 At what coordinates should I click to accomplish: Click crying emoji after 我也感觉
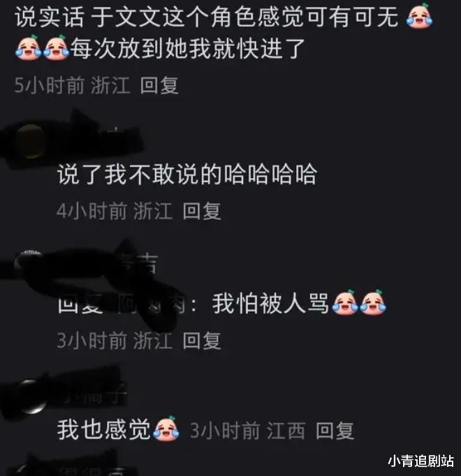166,429
